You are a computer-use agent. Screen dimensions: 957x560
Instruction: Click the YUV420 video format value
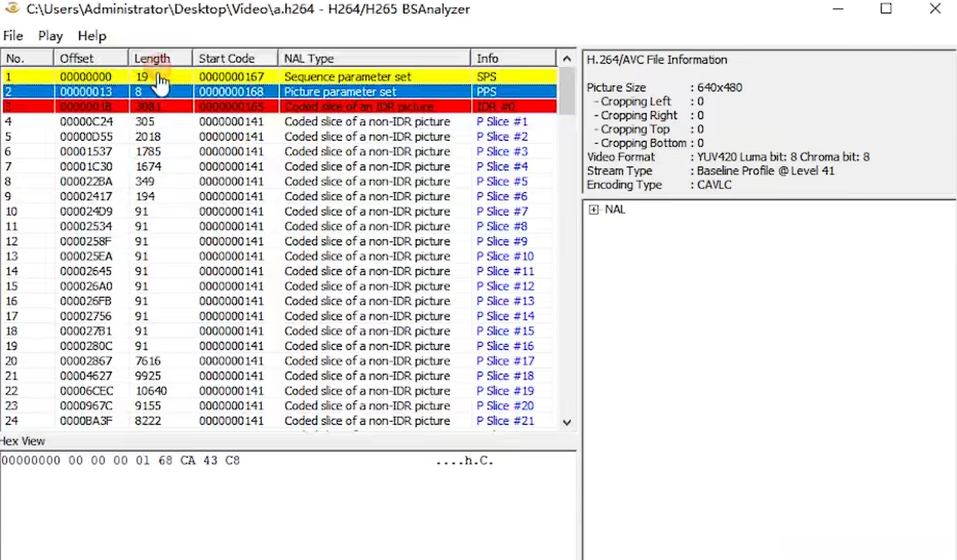(783, 157)
